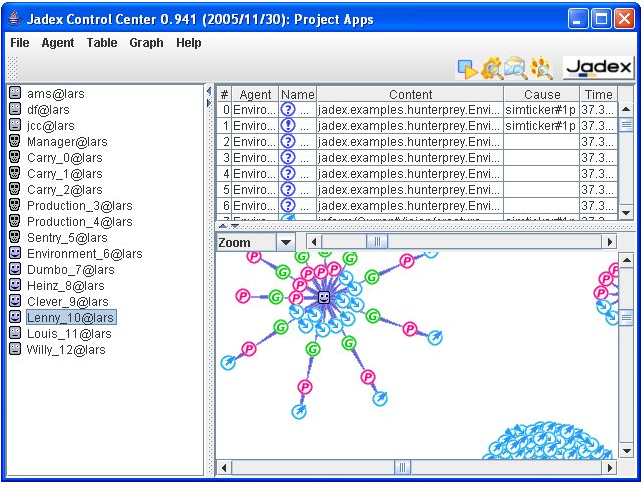Viewport: 642px width, 483px height.
Task: Click the zoom slider right arrow
Action: (609, 242)
